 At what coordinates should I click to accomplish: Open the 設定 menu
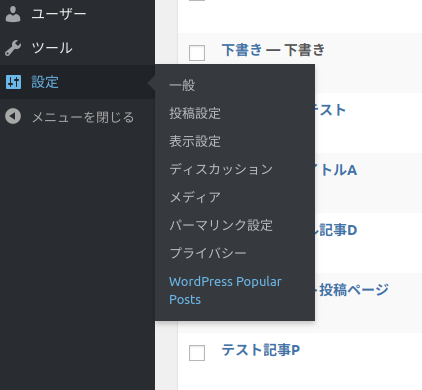click(77, 82)
